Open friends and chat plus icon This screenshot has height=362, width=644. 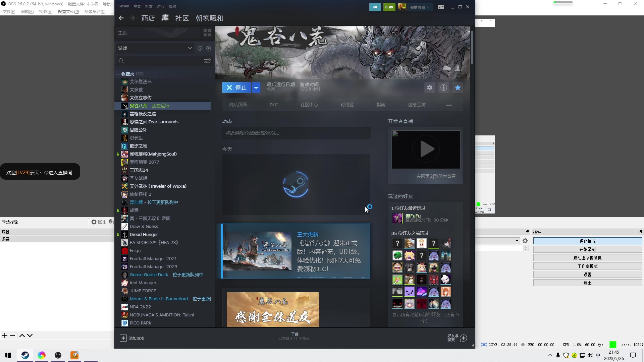(x=463, y=338)
